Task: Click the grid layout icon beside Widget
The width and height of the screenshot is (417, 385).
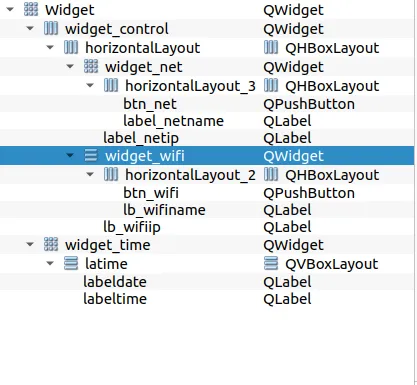Action: (31, 9)
